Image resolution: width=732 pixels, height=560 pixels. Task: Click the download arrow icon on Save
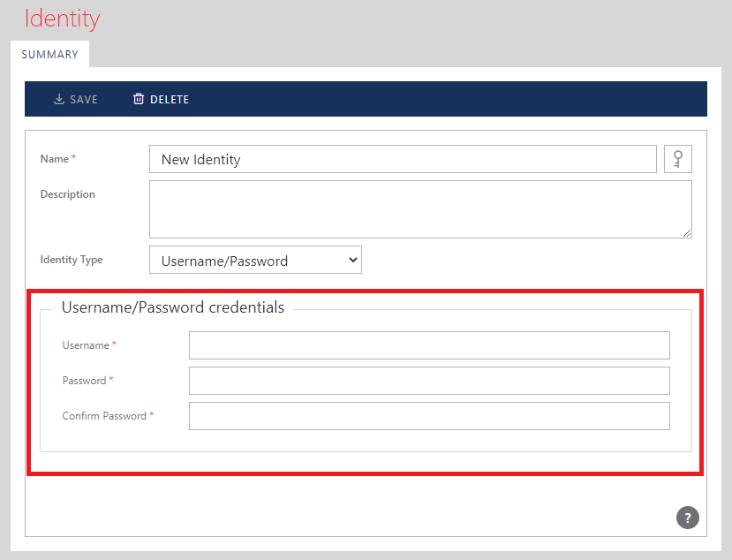59,99
